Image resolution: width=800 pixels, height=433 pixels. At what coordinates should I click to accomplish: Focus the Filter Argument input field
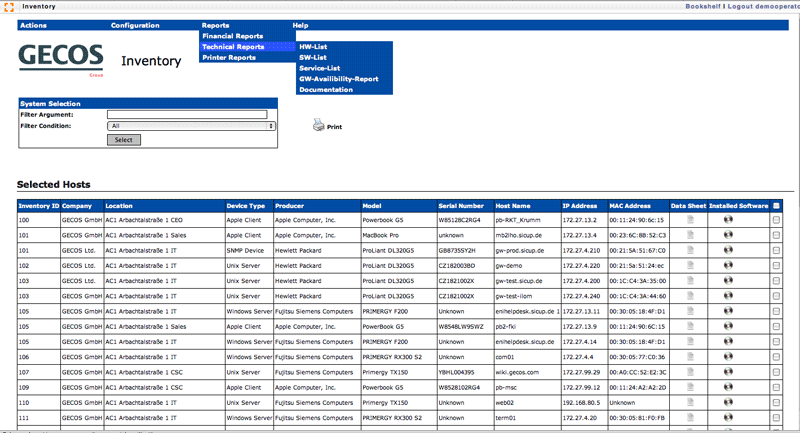coord(187,115)
